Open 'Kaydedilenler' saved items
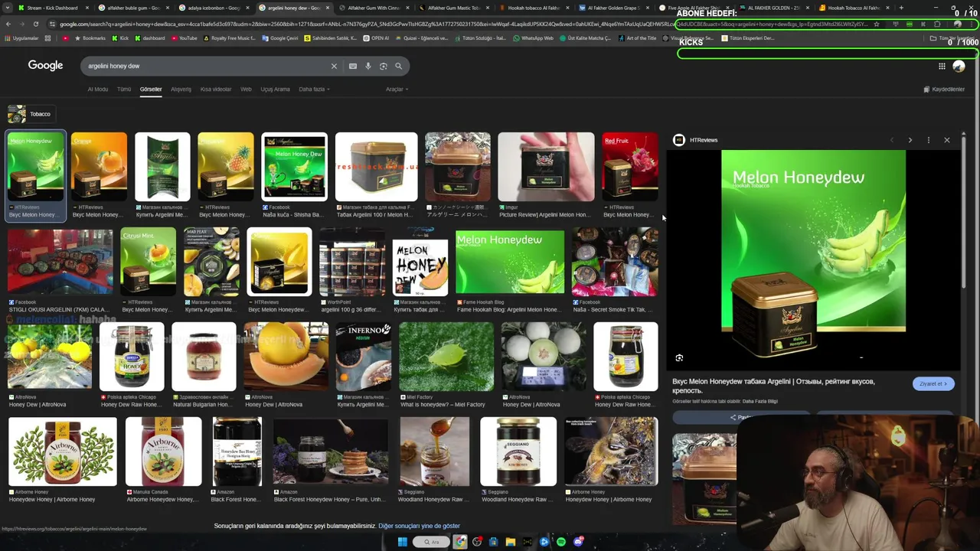 944,89
